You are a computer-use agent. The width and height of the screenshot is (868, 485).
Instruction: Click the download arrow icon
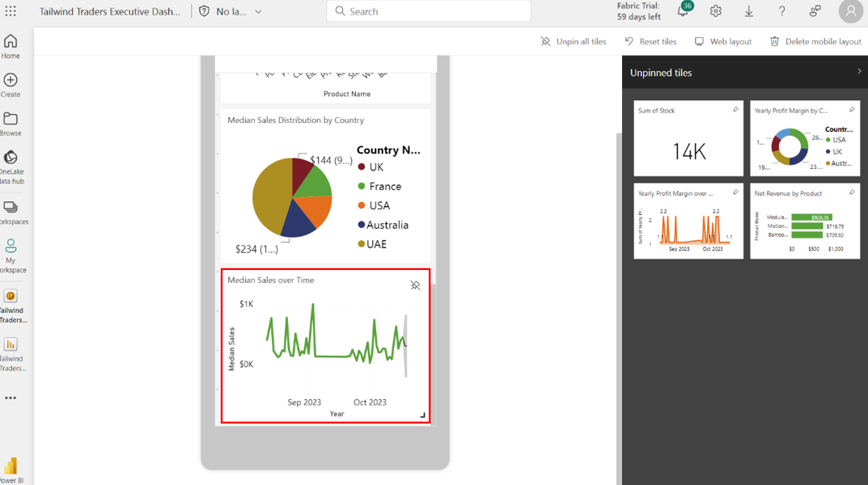[749, 11]
